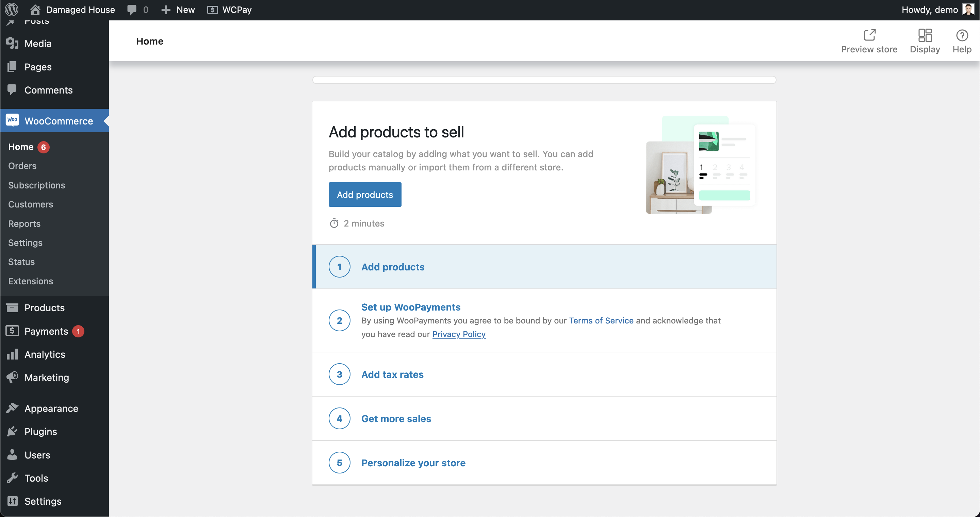Select Orders in the WooCommerce menu
The height and width of the screenshot is (517, 980).
[22, 166]
